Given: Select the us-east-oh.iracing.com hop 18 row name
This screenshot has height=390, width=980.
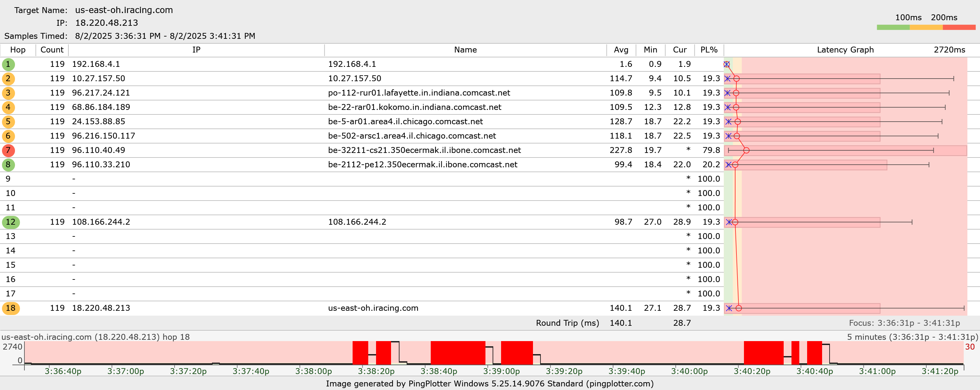Looking at the screenshot, I should point(373,308).
